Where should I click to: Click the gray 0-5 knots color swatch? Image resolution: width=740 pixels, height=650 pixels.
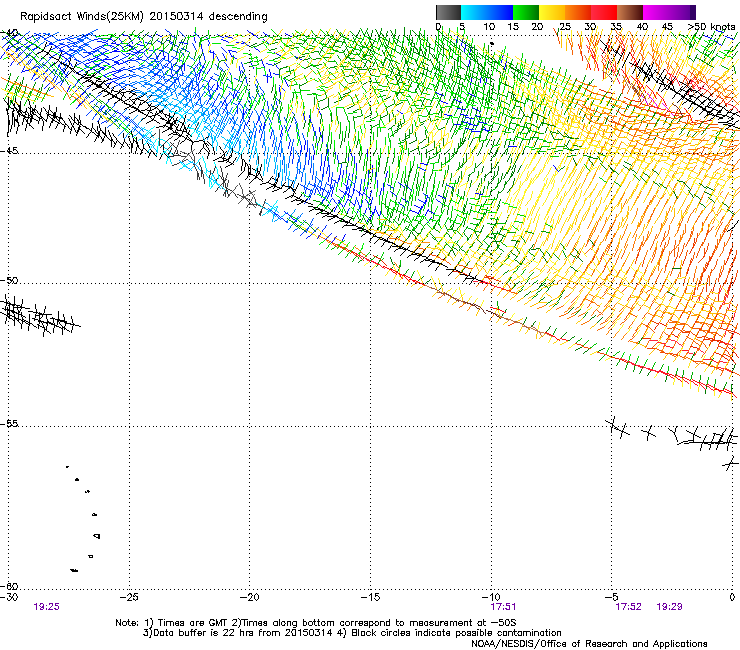(x=448, y=12)
